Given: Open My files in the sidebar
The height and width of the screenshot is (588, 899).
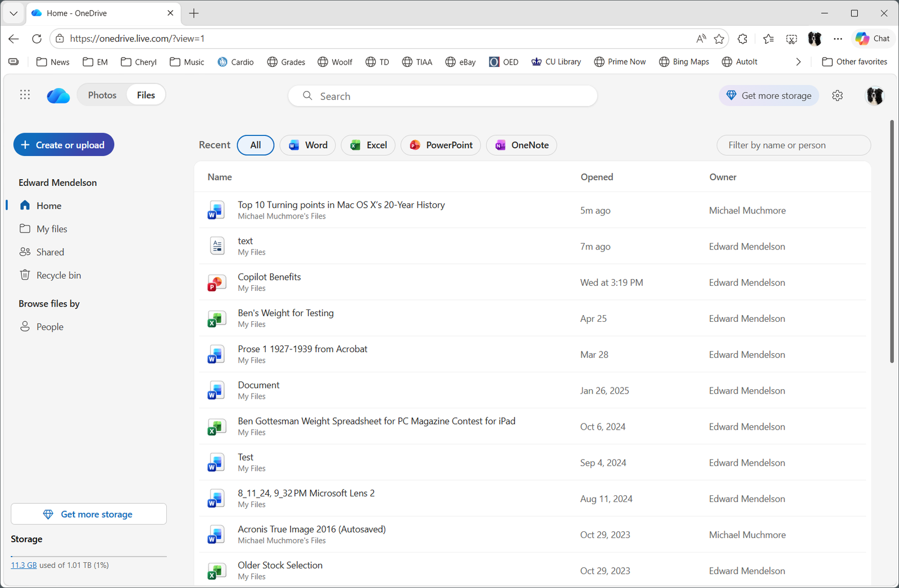Looking at the screenshot, I should [43, 229].
